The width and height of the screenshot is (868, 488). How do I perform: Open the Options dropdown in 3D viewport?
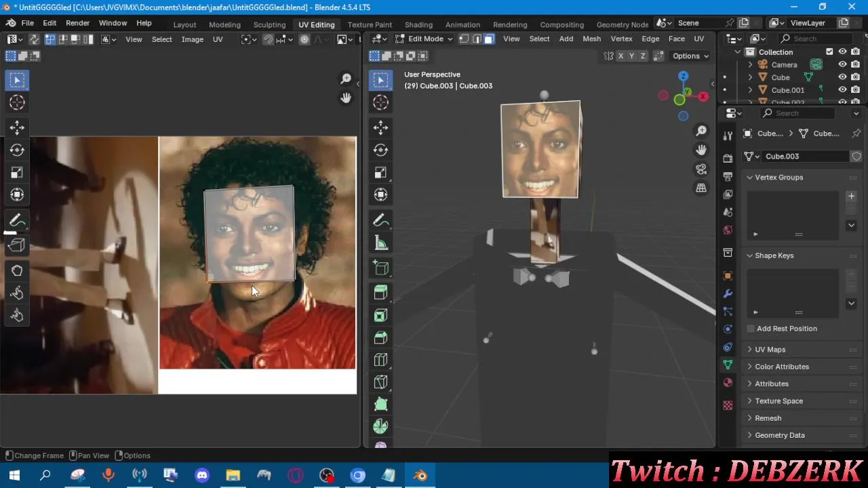click(690, 56)
